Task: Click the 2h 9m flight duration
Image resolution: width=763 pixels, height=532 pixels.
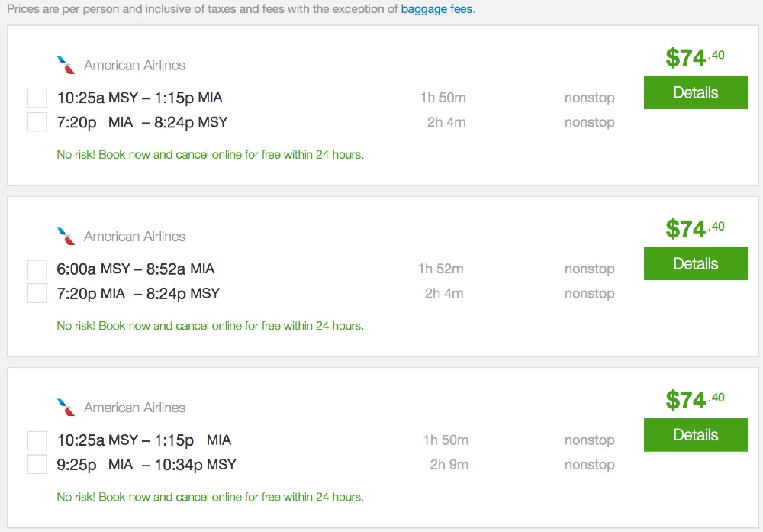Action: click(x=449, y=464)
